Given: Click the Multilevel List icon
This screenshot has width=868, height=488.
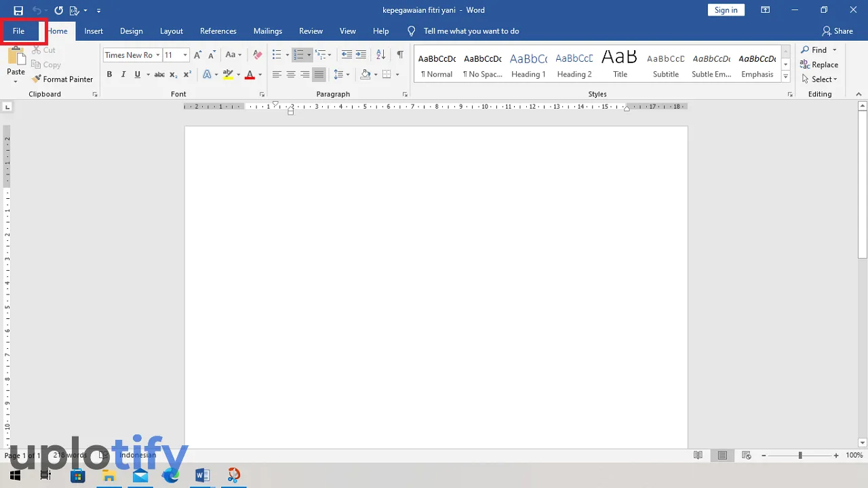Looking at the screenshot, I should pyautogui.click(x=320, y=55).
